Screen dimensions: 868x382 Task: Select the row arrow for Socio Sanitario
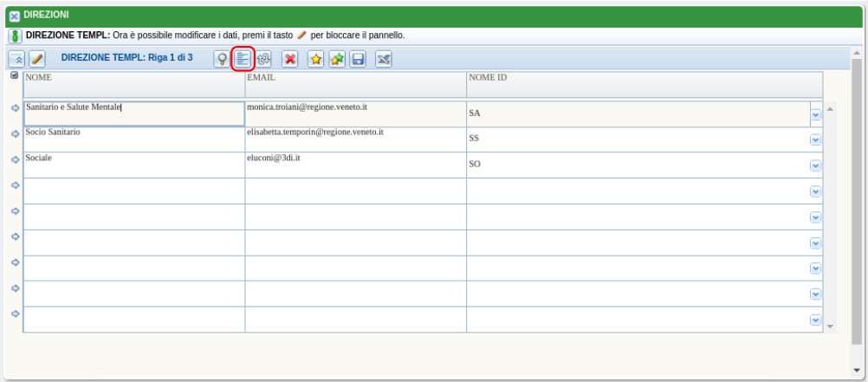(x=15, y=134)
